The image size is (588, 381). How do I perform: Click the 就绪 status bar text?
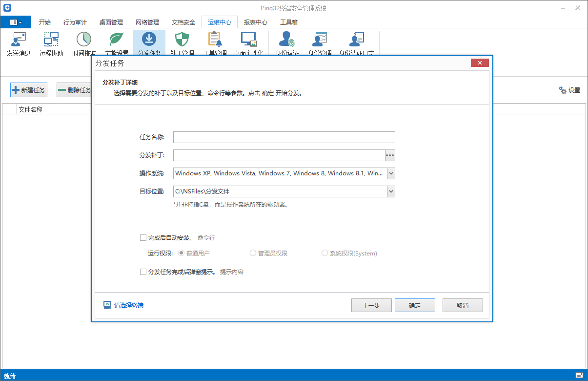click(10, 376)
